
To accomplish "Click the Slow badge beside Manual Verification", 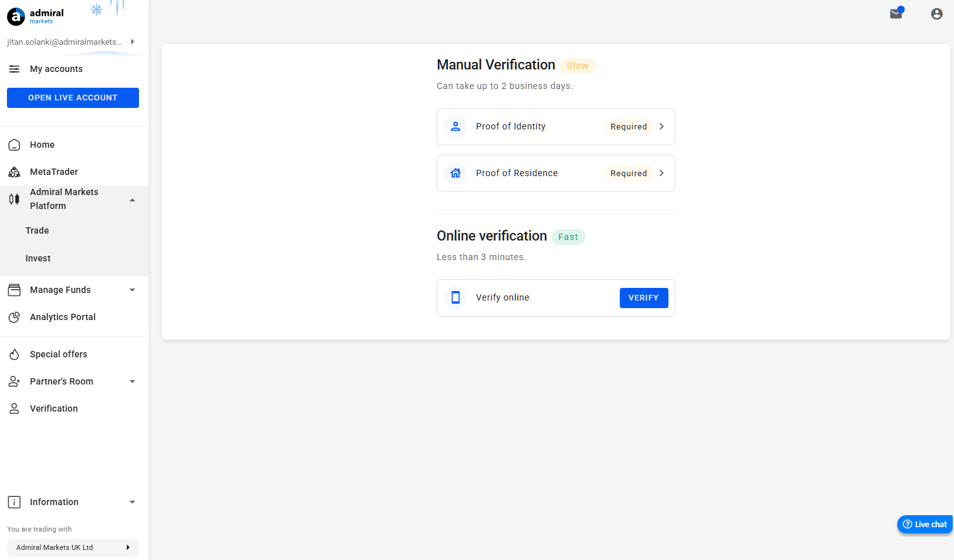I will tap(577, 66).
